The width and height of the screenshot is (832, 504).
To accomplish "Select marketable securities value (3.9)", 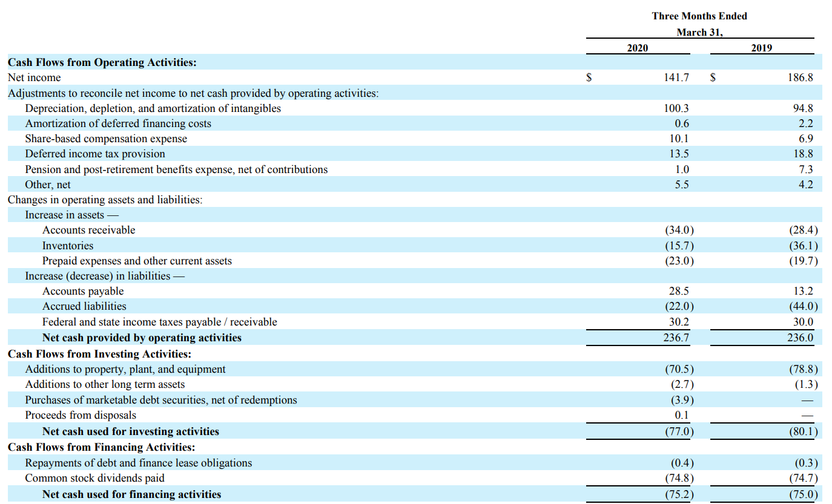I will 682,400.
